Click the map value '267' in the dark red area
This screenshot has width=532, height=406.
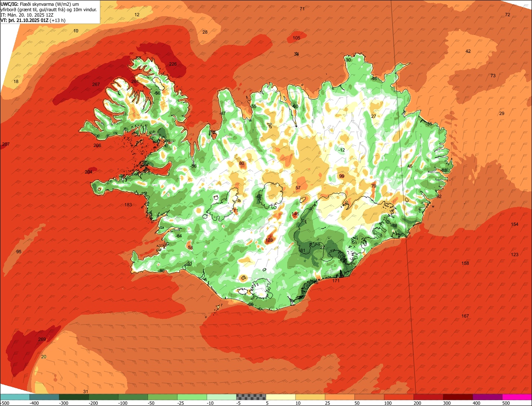coord(96,84)
